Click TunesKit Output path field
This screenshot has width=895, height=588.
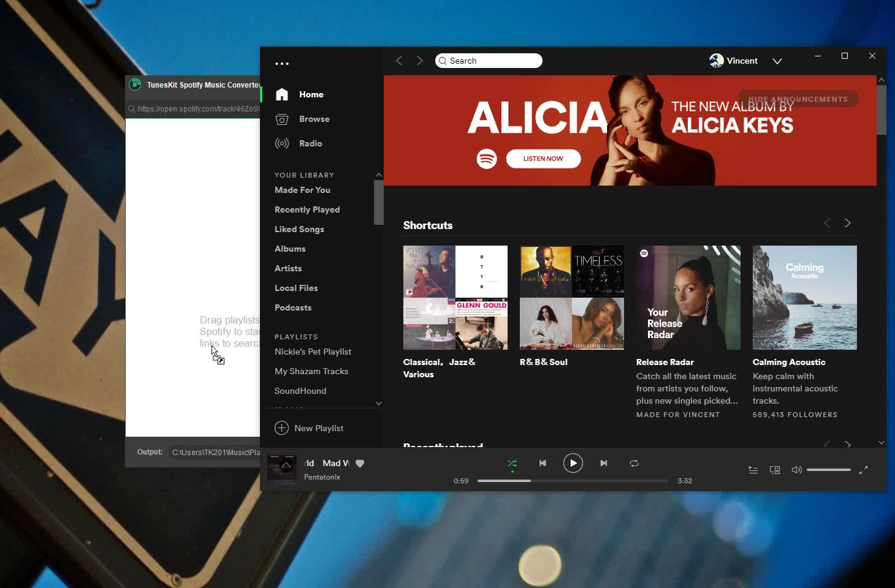215,453
